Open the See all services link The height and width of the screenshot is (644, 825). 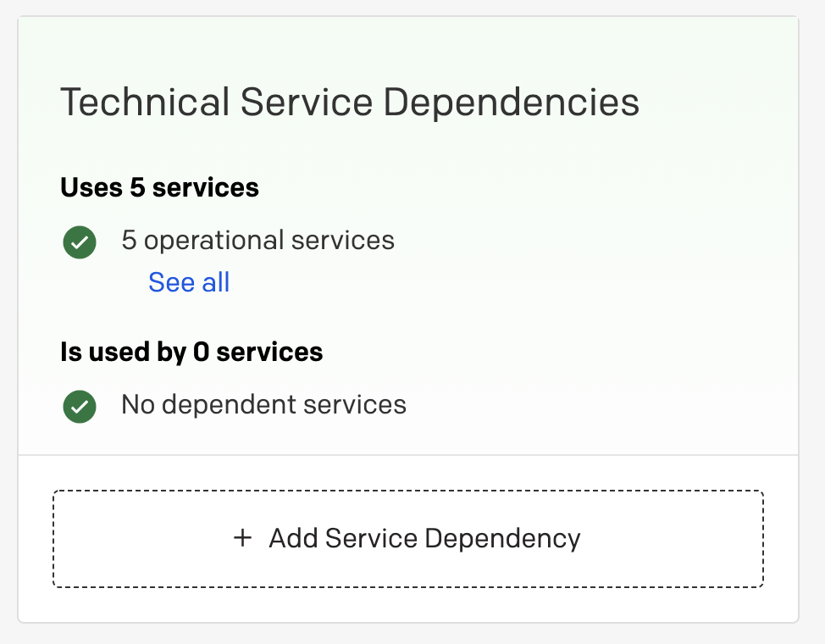tap(189, 282)
